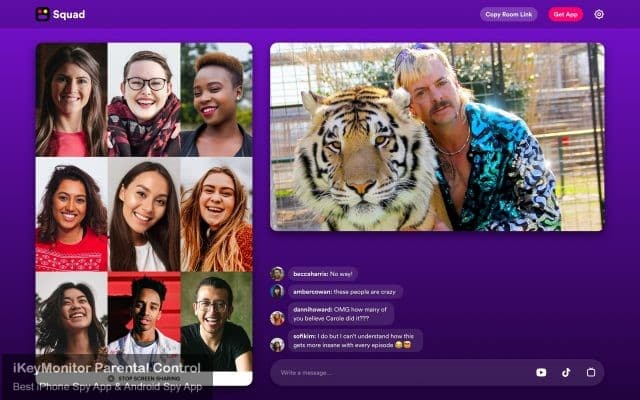This screenshot has height=400, width=640.
Task: Select video tile of man in black t-shirt
Action: coord(216,322)
